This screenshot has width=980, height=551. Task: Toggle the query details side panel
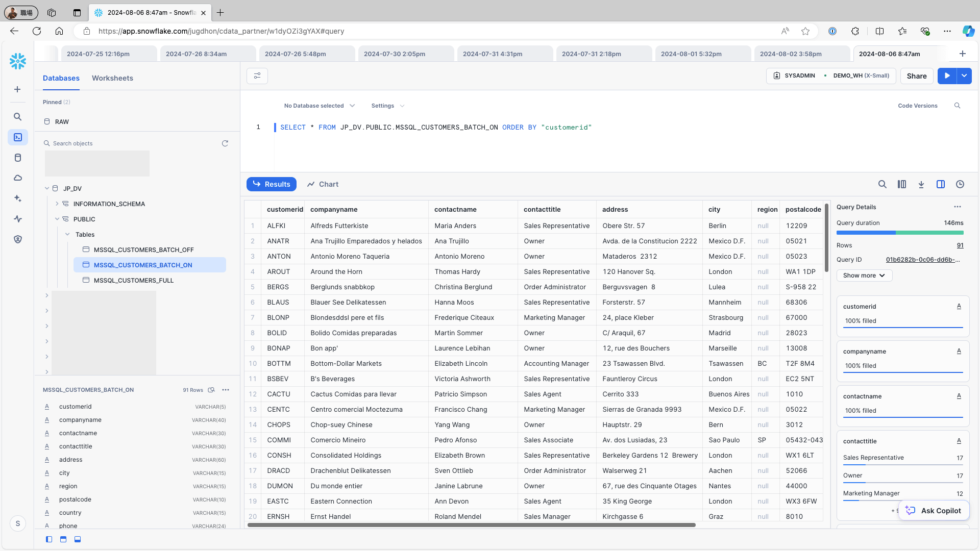[x=941, y=184]
